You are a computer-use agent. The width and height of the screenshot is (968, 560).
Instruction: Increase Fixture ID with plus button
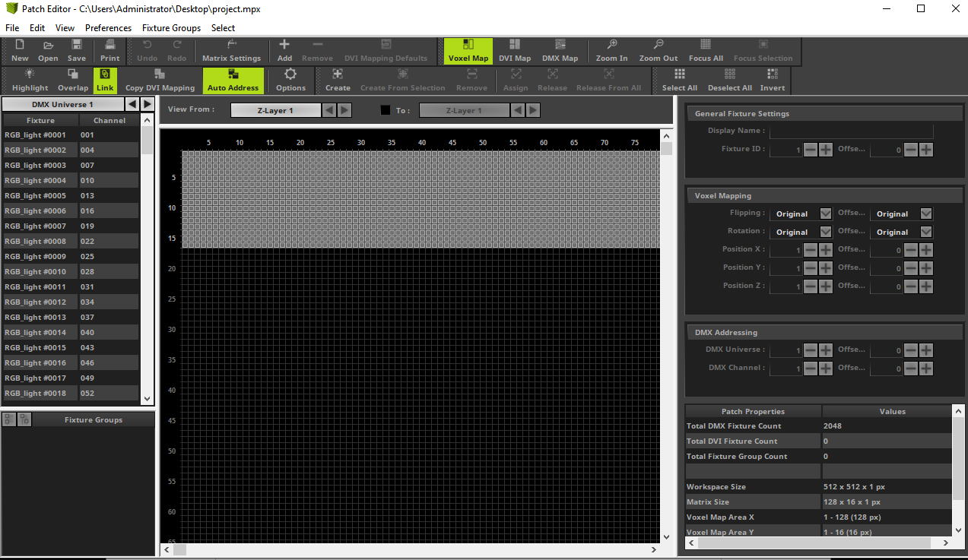point(826,150)
